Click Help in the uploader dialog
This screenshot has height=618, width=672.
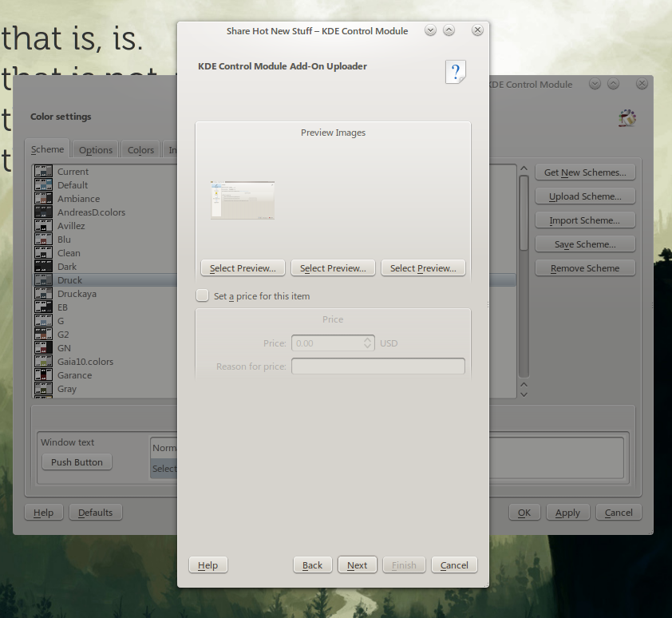pos(208,565)
